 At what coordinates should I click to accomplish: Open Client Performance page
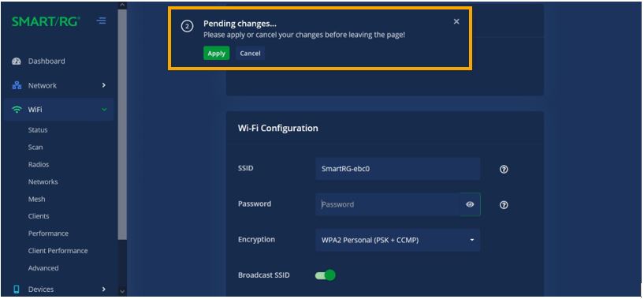tap(58, 251)
